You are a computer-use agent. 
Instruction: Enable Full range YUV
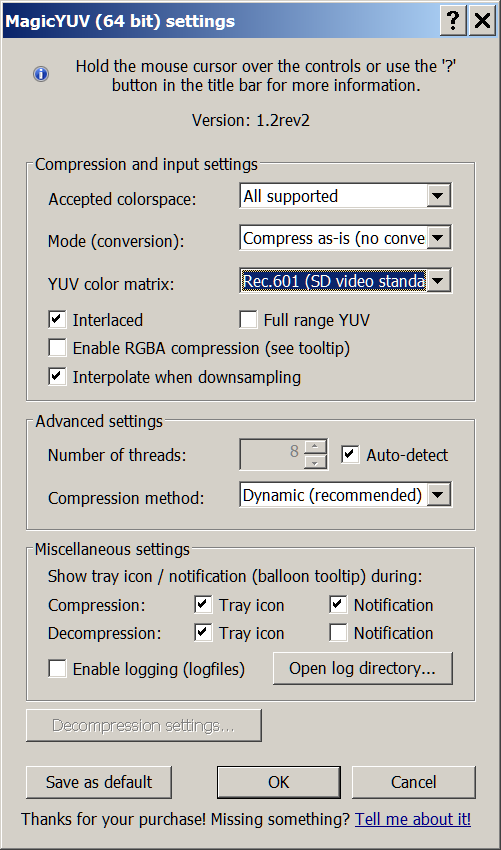coord(248,319)
